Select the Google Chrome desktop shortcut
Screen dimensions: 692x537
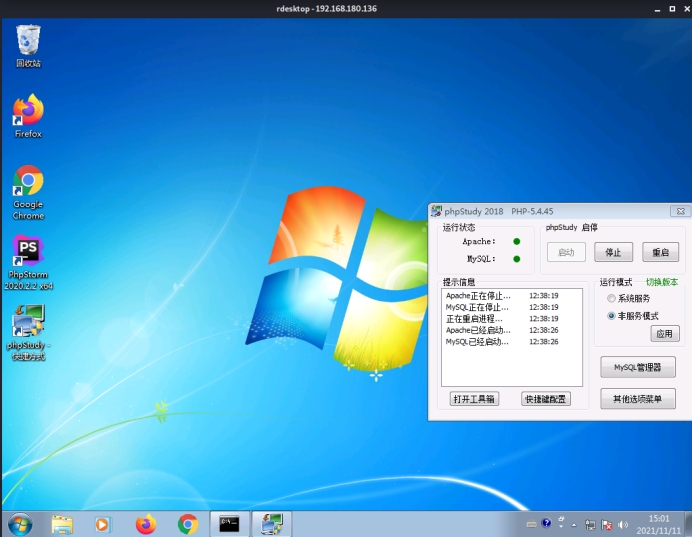tap(28, 192)
